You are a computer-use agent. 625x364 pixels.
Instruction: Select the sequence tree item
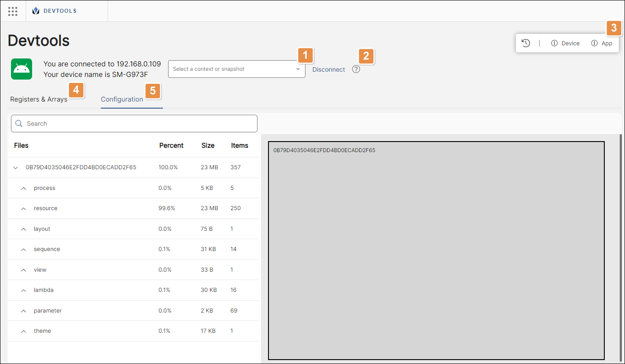pos(47,249)
